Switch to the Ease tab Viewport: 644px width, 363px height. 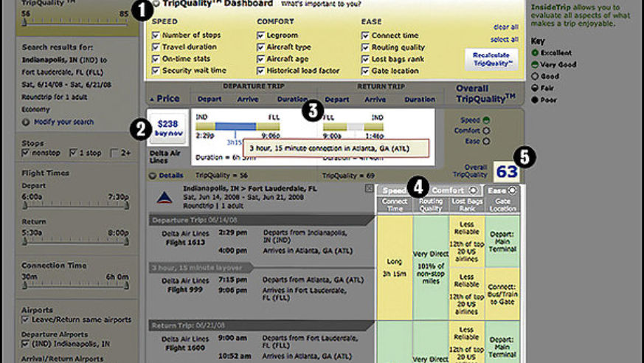coord(502,190)
